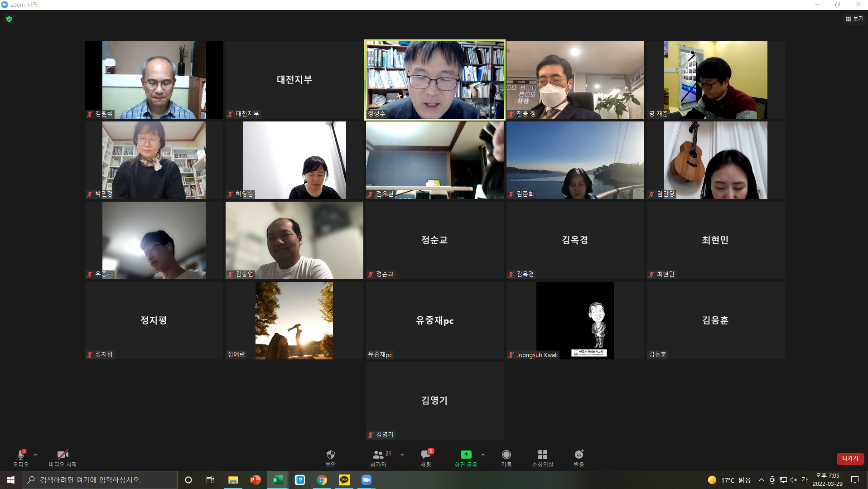Click the 오디오 microphone icon
This screenshot has height=489, width=868.
21,455
